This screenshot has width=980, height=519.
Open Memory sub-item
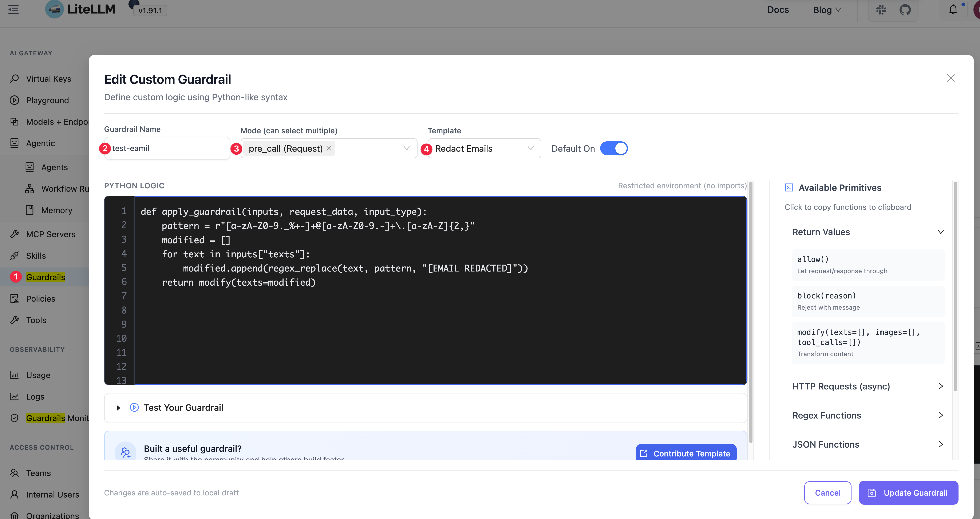(57, 210)
